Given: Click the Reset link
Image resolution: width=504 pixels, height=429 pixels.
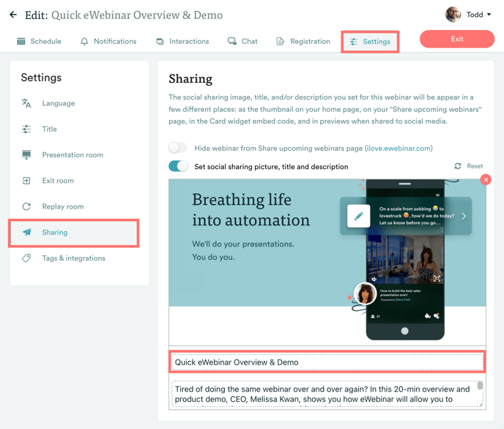Looking at the screenshot, I should 475,166.
